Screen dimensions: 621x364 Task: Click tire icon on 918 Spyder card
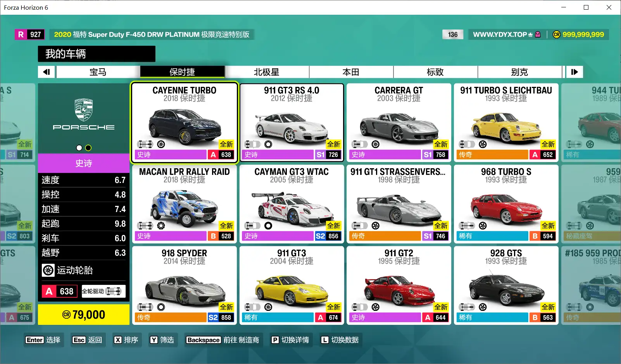tap(161, 307)
